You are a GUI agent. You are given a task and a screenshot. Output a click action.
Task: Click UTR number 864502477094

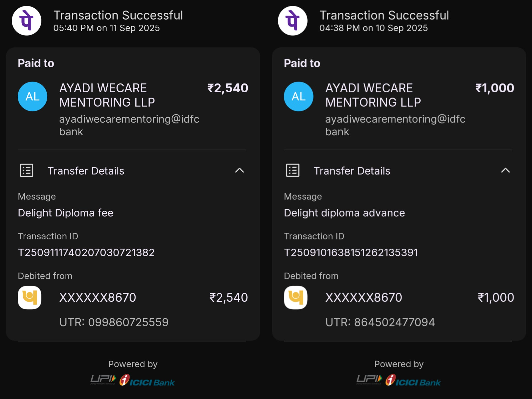(394, 322)
